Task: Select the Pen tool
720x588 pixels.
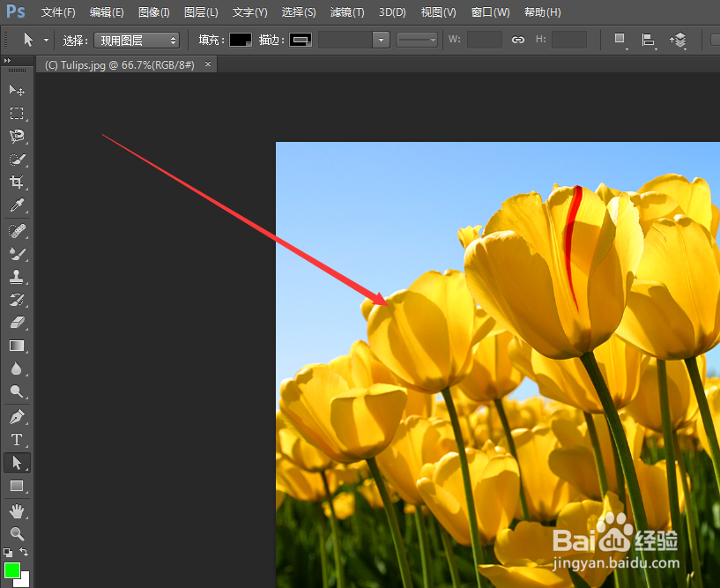Action: click(17, 417)
